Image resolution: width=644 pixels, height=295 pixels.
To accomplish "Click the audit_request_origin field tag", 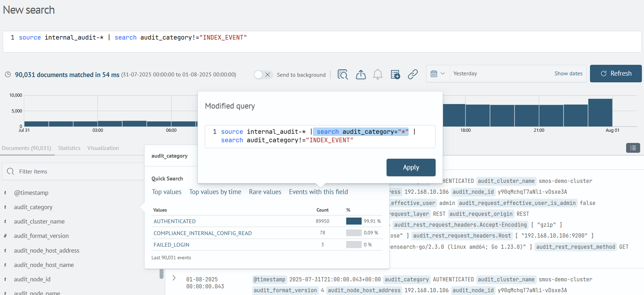I will (481, 214).
